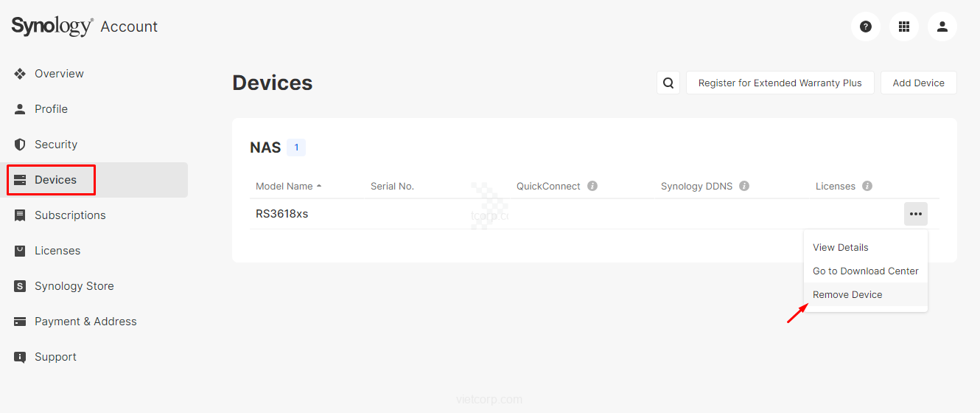Screen dimensions: 980x413
Task: Choose View Details in the menu
Action: coord(841,248)
